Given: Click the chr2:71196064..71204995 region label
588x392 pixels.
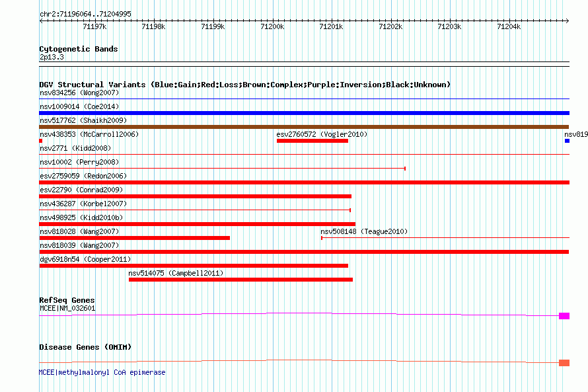Looking at the screenshot, I should (x=85, y=14).
